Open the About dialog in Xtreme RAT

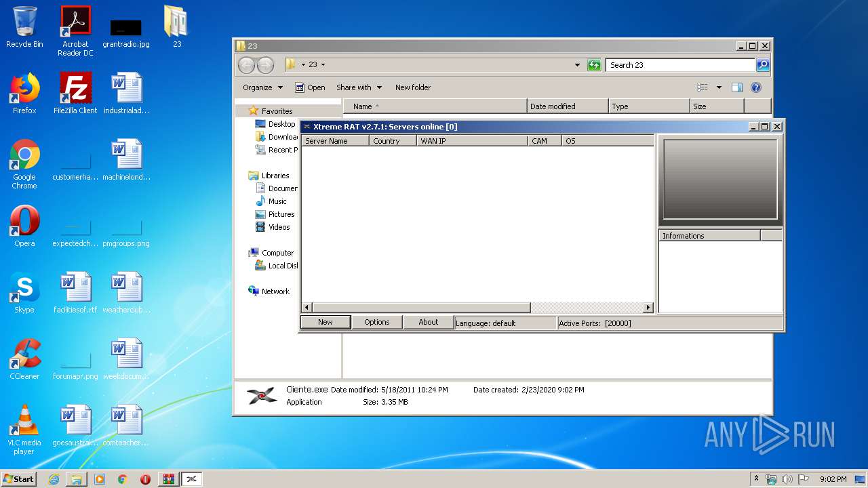429,323
